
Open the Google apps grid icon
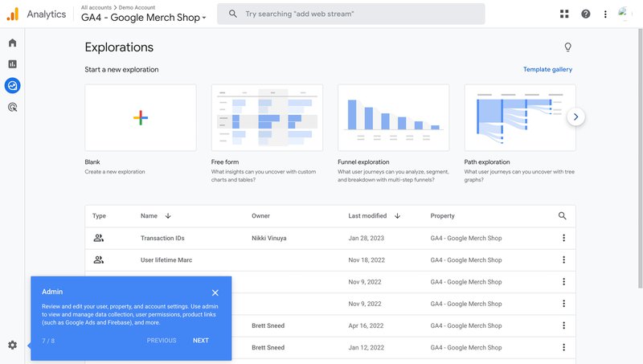tap(564, 14)
